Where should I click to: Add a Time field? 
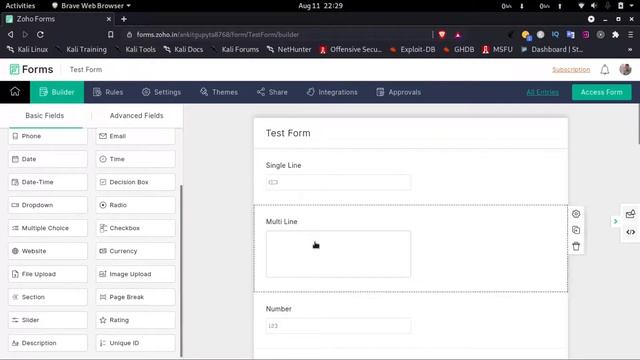tap(136, 159)
